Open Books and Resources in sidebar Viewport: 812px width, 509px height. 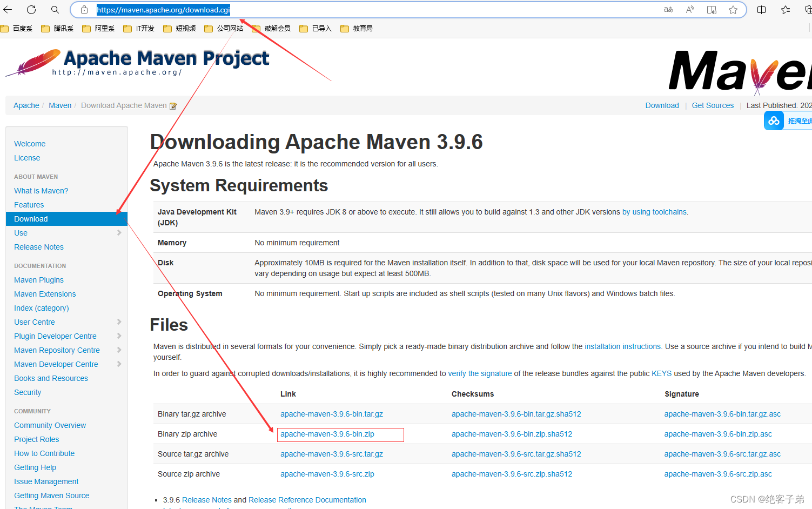tap(51, 378)
